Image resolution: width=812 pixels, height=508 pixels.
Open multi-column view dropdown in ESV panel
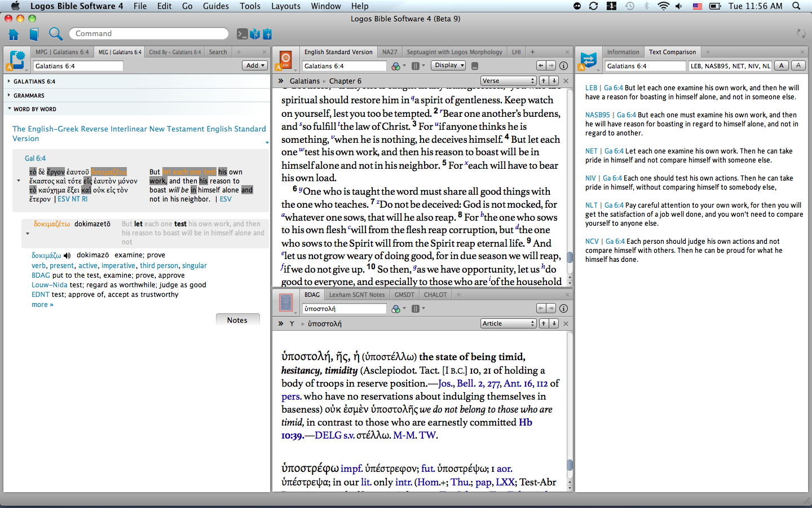tap(418, 66)
